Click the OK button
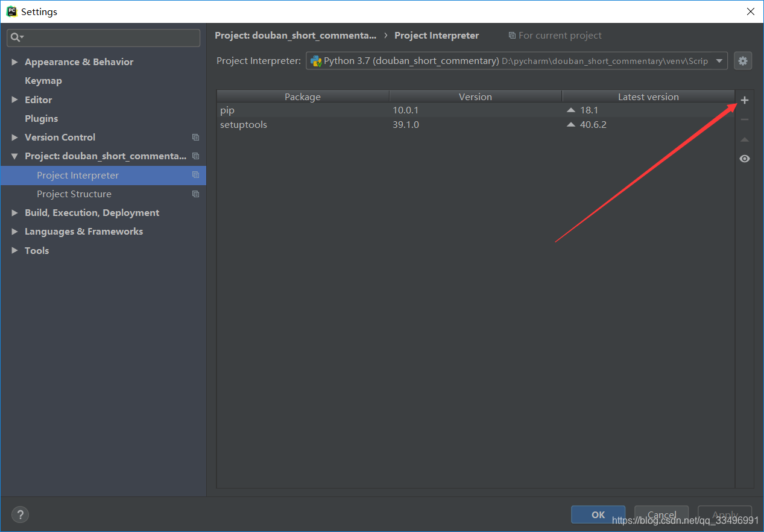Image resolution: width=764 pixels, height=532 pixels. pyautogui.click(x=598, y=515)
